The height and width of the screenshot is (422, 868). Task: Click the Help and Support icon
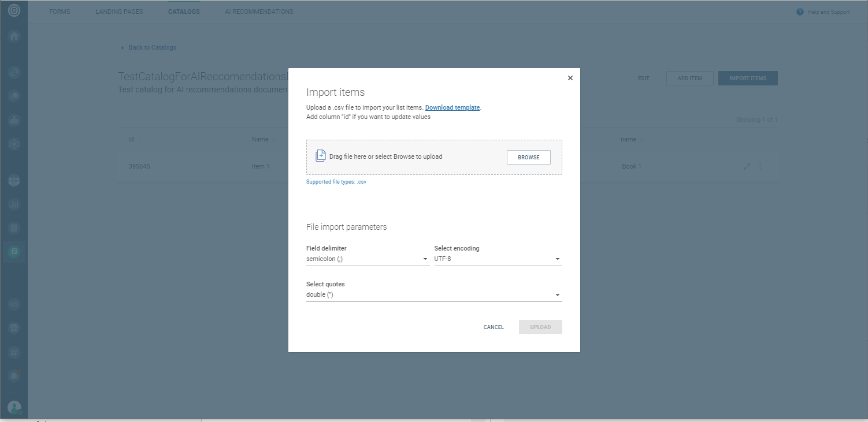(800, 12)
